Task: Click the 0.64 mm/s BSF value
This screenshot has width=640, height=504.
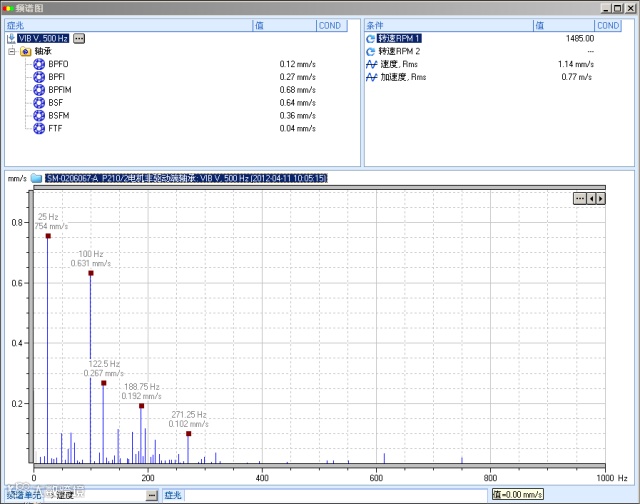Action: (298, 102)
